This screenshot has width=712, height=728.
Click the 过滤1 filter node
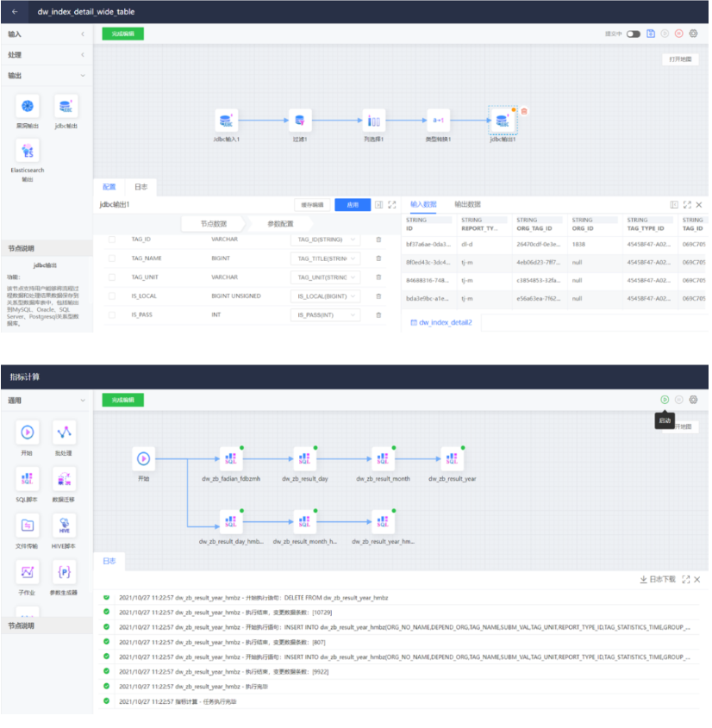click(x=300, y=121)
